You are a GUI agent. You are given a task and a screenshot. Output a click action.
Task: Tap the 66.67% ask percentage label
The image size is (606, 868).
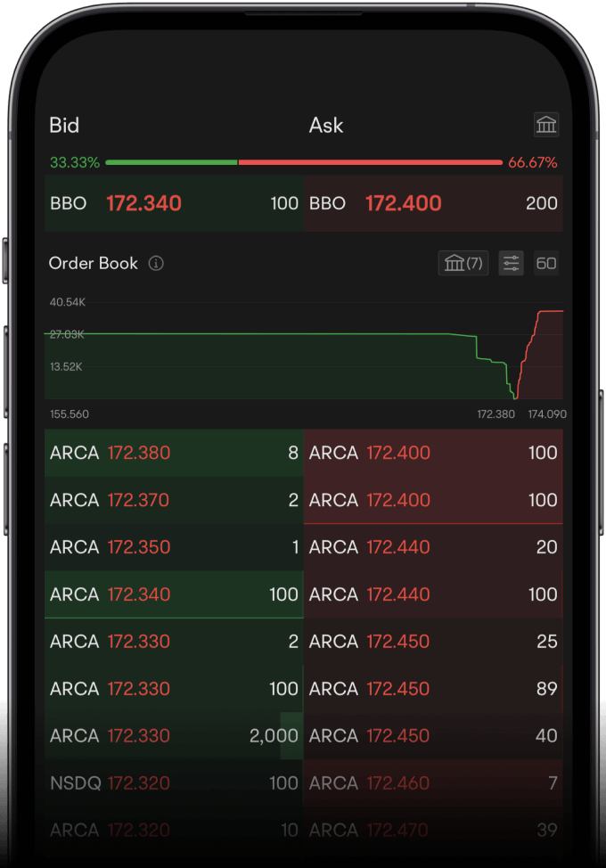coord(532,162)
